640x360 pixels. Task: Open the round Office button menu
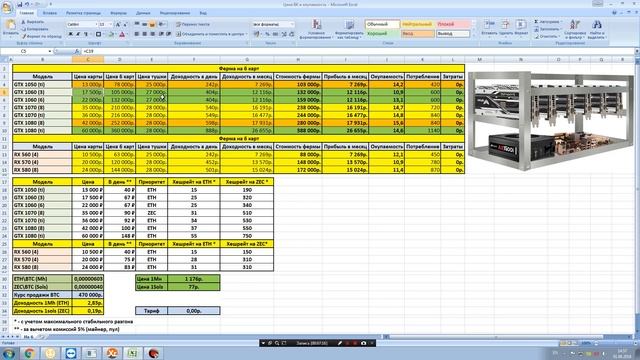pos(7,7)
